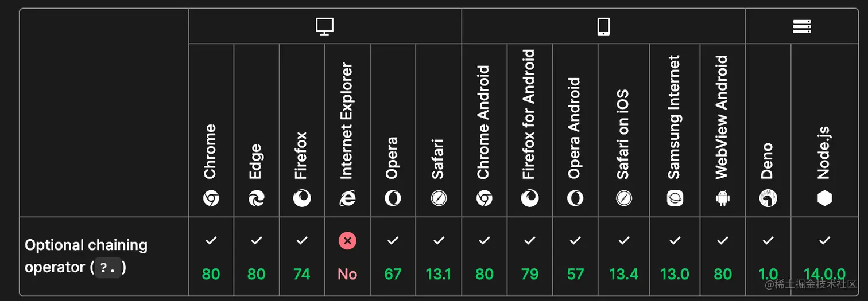Click the Optional chaining operator row label
Viewport: 868px width, 301px height.
(x=86, y=256)
